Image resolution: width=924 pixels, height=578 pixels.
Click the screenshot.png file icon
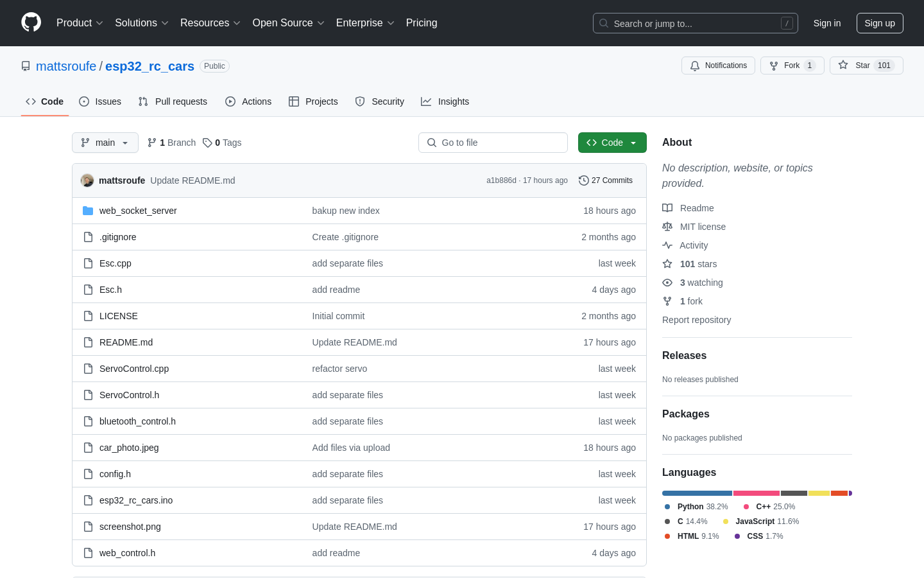coord(88,527)
